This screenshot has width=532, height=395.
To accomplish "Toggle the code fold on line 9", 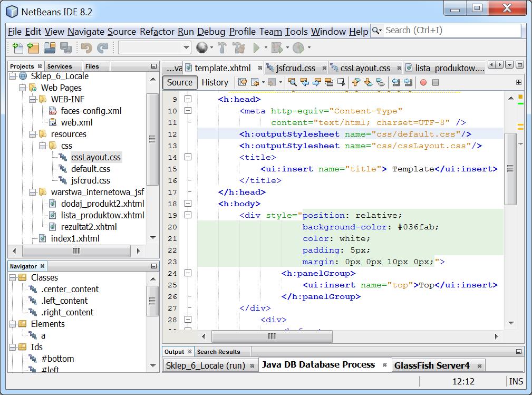I will click(x=188, y=99).
